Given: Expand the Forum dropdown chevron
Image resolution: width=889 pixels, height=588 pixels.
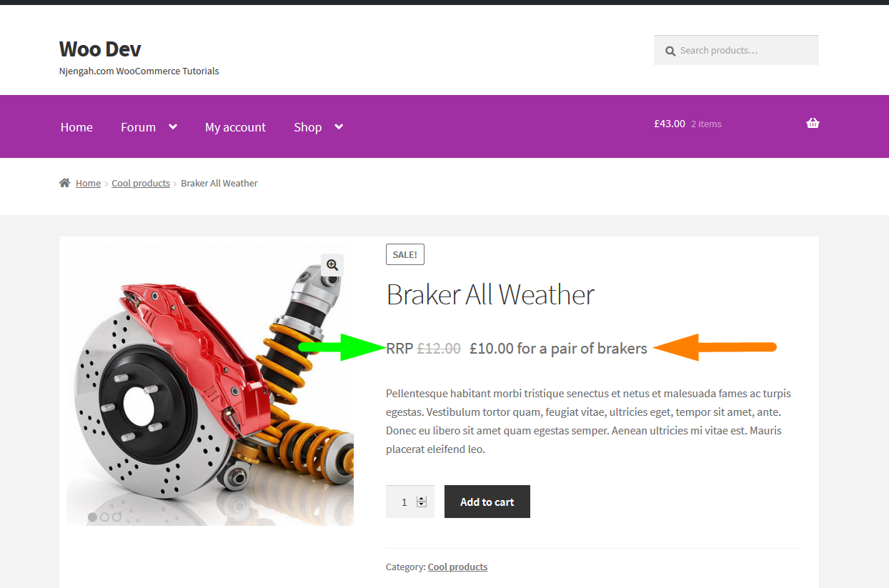Looking at the screenshot, I should point(173,126).
